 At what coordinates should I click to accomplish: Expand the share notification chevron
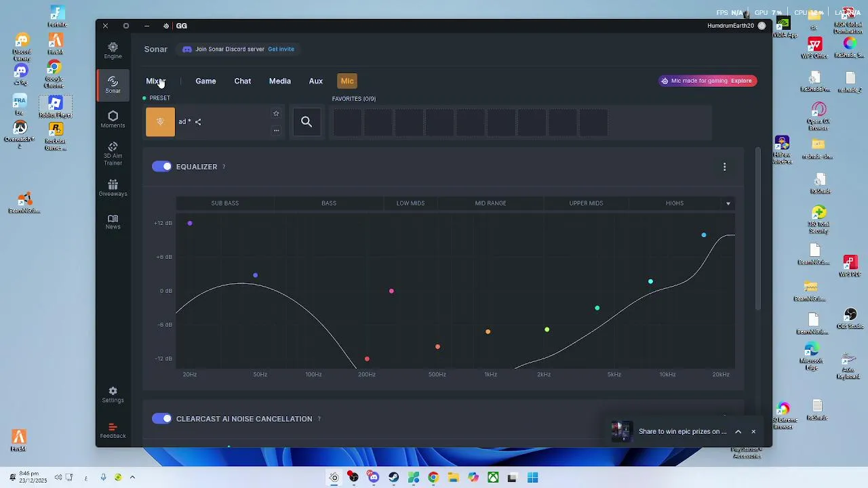(x=738, y=432)
